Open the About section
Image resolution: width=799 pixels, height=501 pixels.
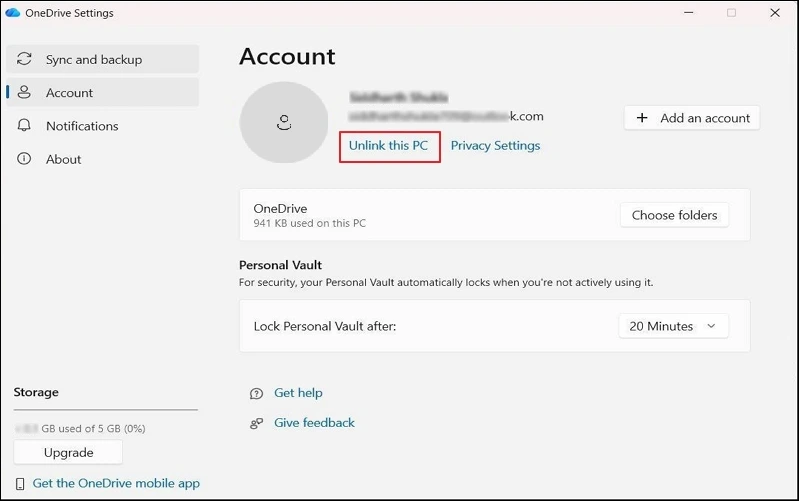pyautogui.click(x=102, y=159)
